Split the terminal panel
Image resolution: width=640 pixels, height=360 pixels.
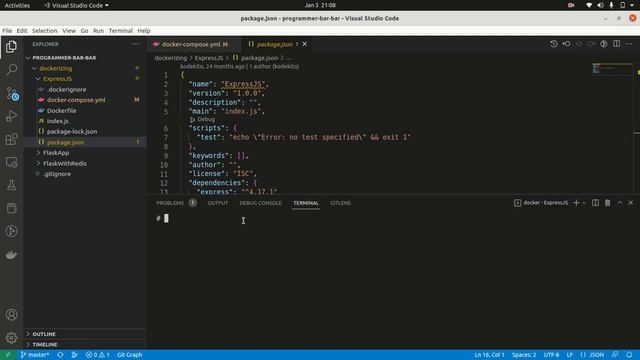click(x=596, y=203)
